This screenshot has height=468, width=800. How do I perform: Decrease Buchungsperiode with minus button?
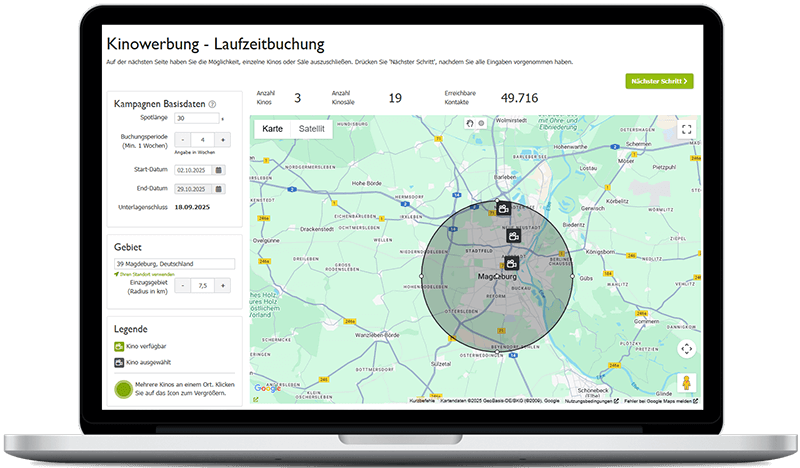click(x=183, y=140)
